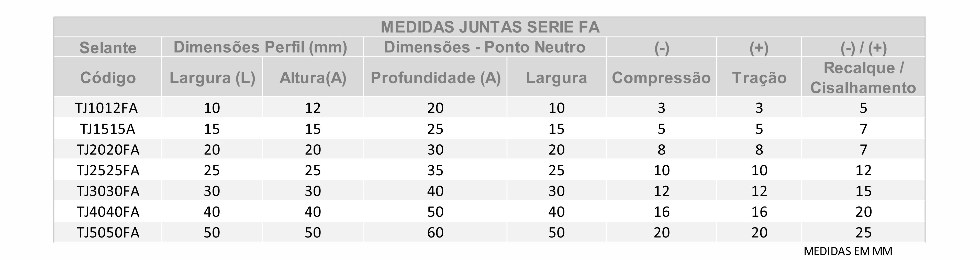Click the Compressão column header
Viewport: 980px width, 260px height.
point(661,77)
